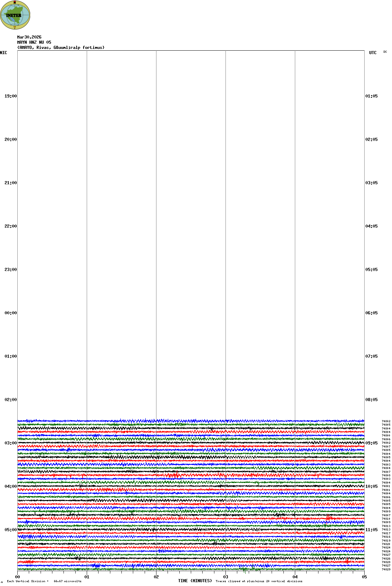Click the MAYN HNZ NU 05 station label
392x586 pixels.
point(34,42)
